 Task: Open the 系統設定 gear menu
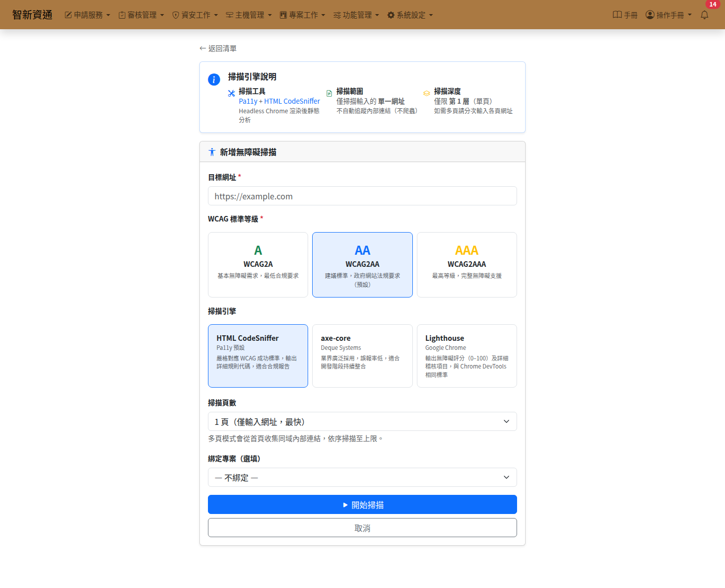(x=410, y=15)
